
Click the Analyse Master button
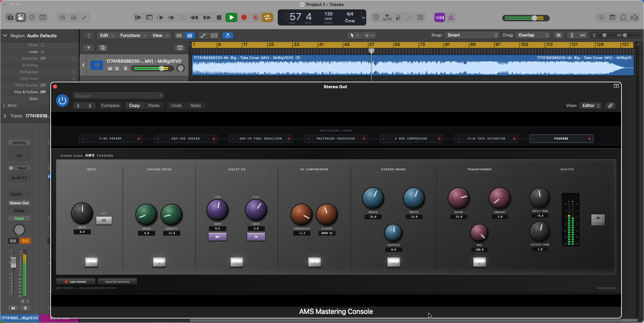pyautogui.click(x=117, y=282)
